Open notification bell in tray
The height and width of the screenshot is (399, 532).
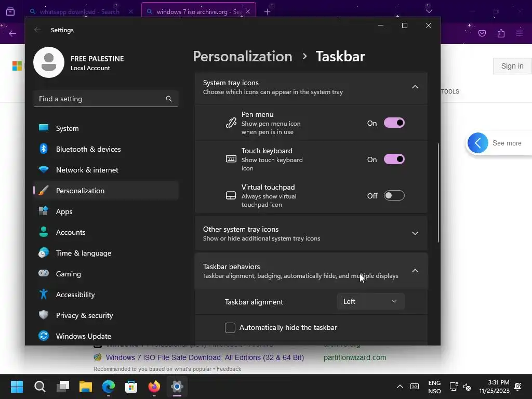518,387
